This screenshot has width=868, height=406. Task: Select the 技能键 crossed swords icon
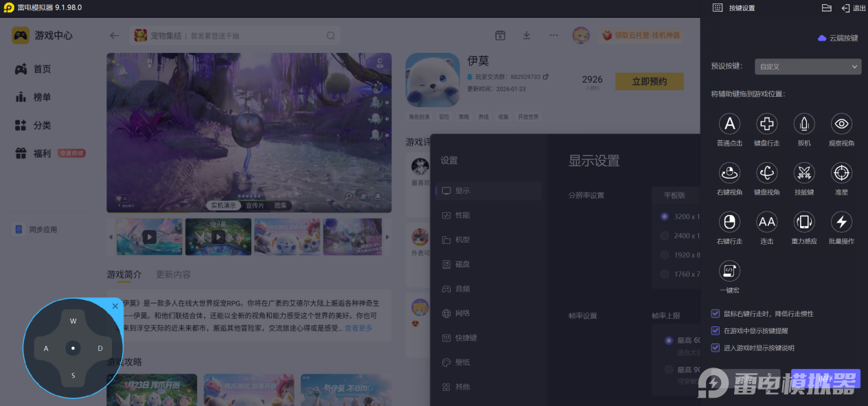point(804,172)
